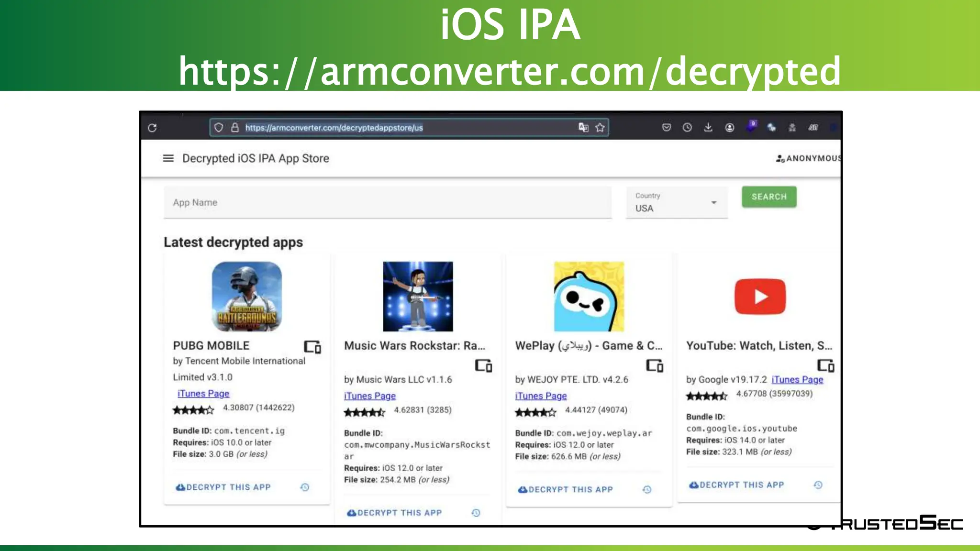Bookmark the page with the star icon
Image resolution: width=980 pixels, height=551 pixels.
(600, 128)
